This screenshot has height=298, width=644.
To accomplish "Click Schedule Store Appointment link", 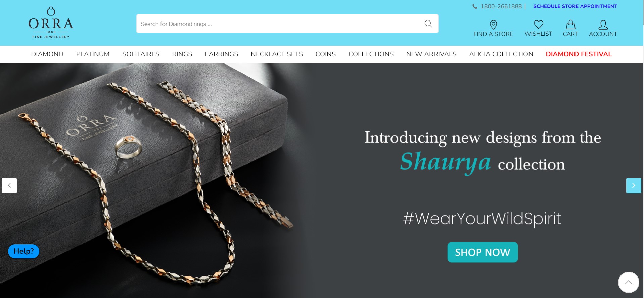I will pos(575,6).
